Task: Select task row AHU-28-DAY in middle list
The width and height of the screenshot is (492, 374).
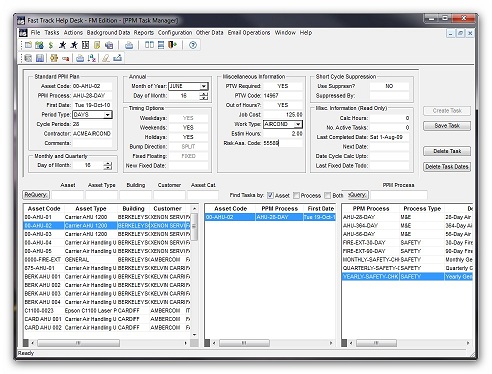Action: point(270,217)
